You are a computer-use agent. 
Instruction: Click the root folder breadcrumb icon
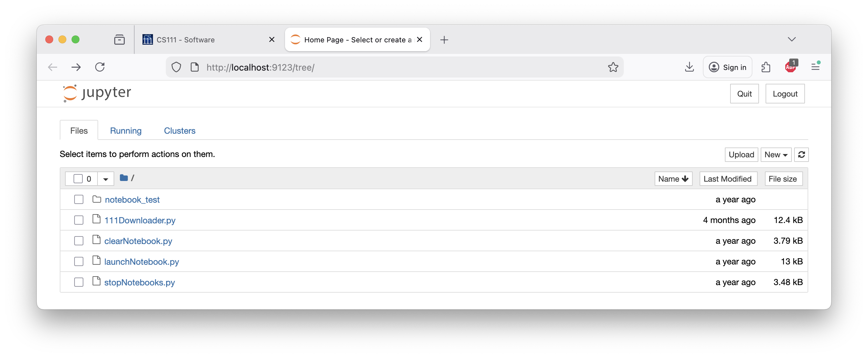(x=124, y=178)
